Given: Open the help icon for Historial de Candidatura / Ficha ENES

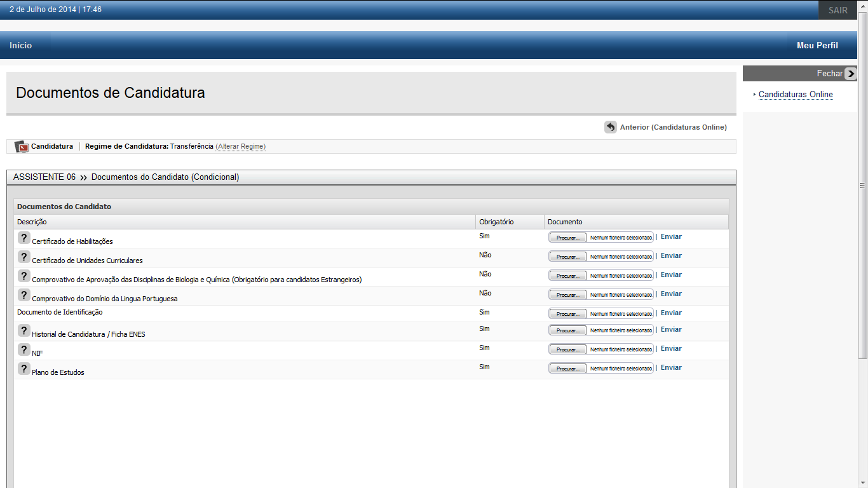Looking at the screenshot, I should coord(24,330).
